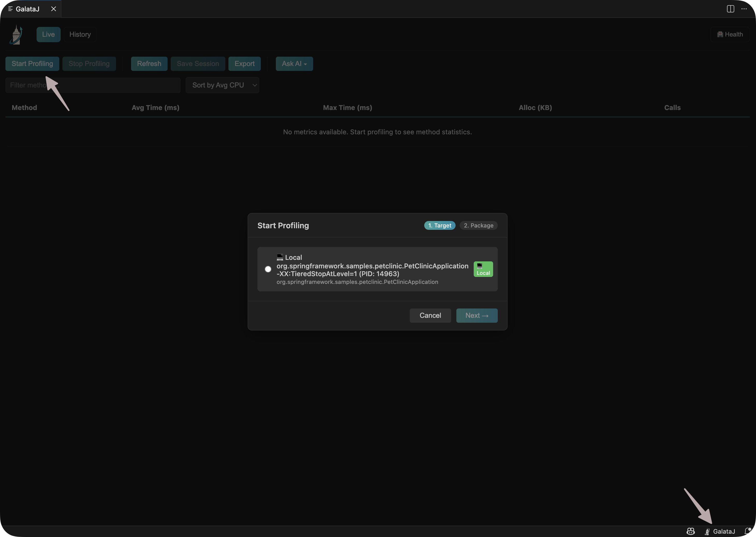Viewport: 756px width, 537px height.
Task: Close the GalataJ editor tab
Action: pos(54,9)
